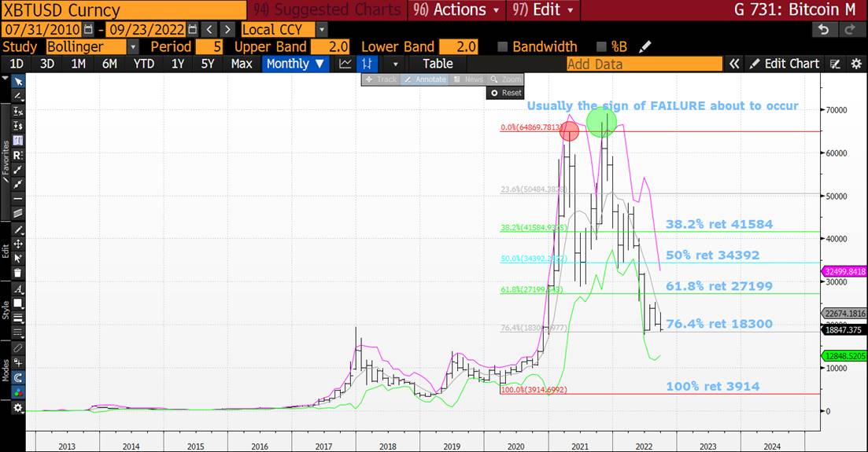This screenshot has height=452, width=868.
Task: Choose the percent change measure tool
Action: (x=18, y=111)
